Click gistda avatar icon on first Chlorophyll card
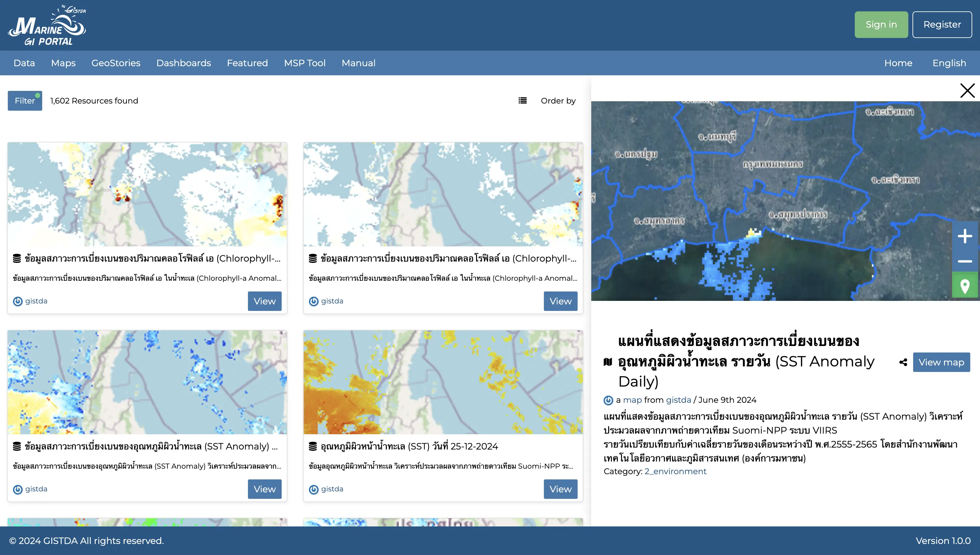Screen dimensions: 980x555 pos(18,302)
